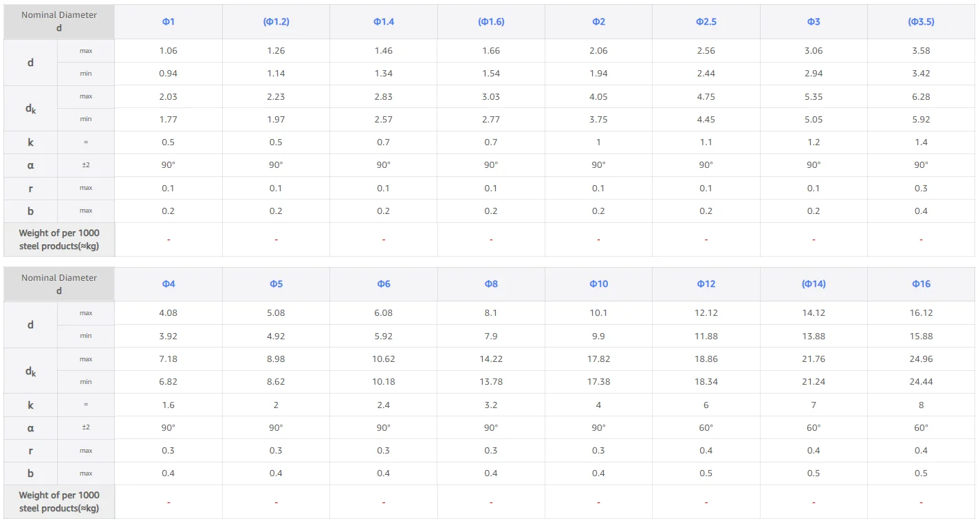Click the Φ4 diameter header link

click(168, 284)
